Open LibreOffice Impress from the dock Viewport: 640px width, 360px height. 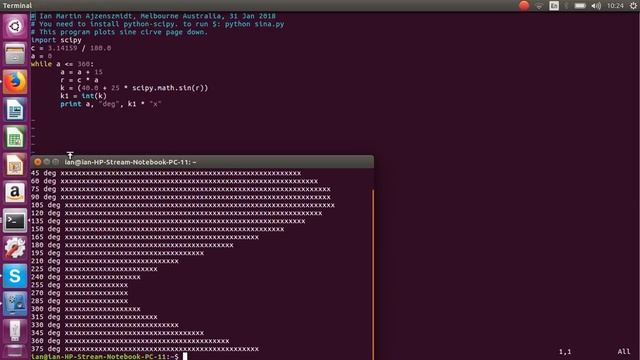pos(15,165)
